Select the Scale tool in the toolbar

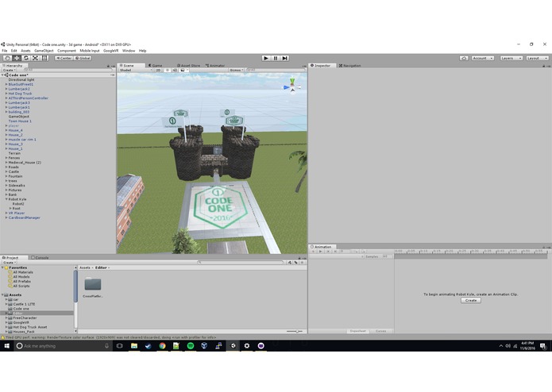point(35,58)
